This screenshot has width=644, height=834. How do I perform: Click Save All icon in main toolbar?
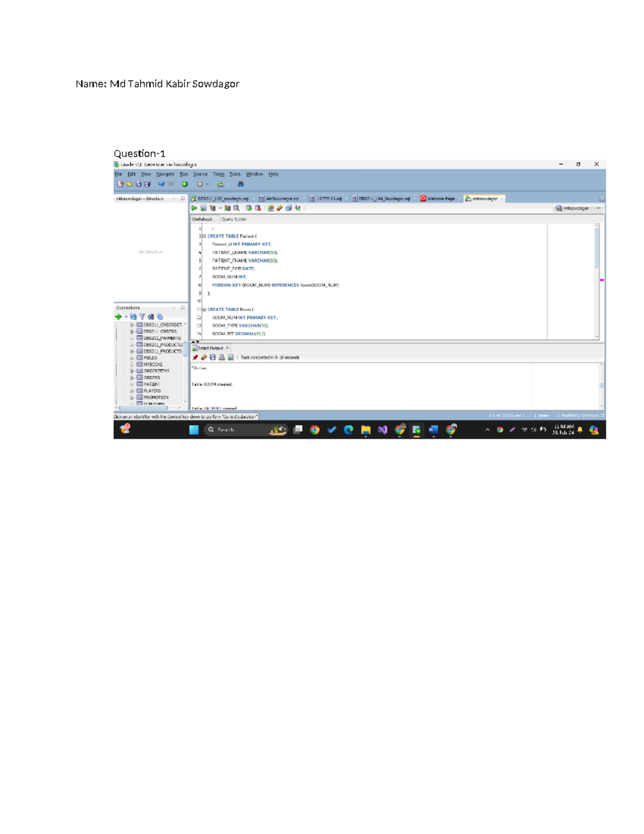point(147,184)
